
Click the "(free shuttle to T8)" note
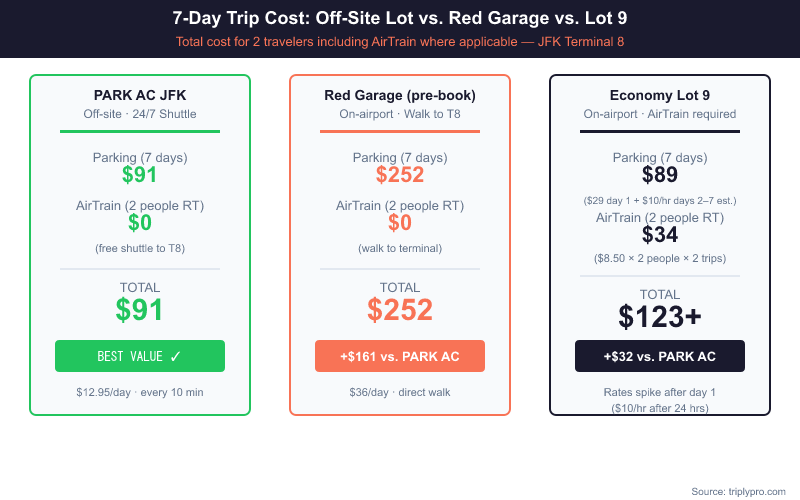click(140, 248)
